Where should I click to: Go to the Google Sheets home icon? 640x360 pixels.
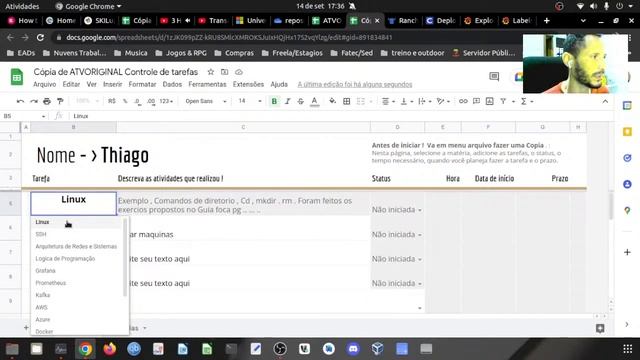coord(17,77)
